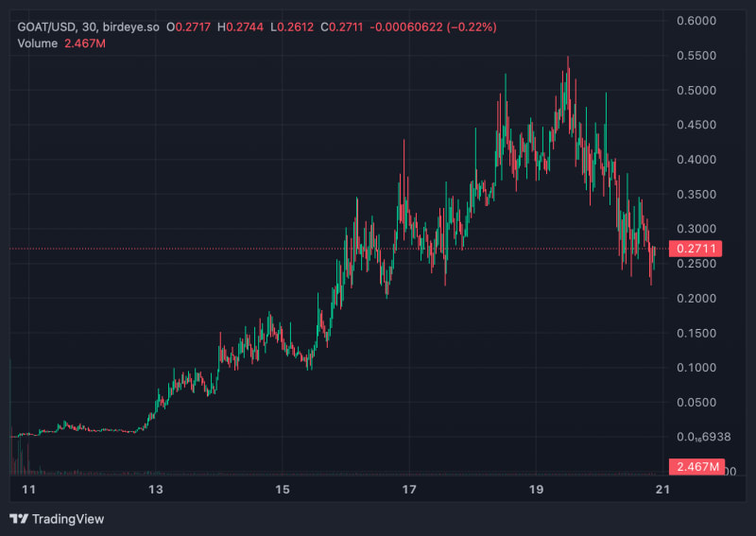This screenshot has width=756, height=536.
Task: Click date label 21 on time axis
Action: click(x=663, y=489)
